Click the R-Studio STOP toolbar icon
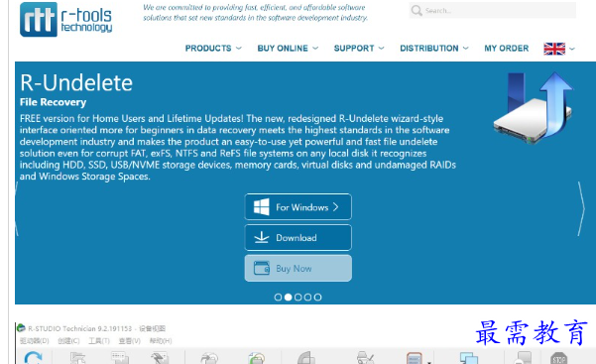 pos(558,358)
